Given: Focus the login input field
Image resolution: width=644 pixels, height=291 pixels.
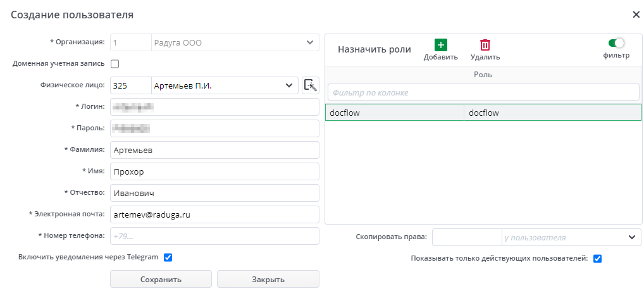Looking at the screenshot, I should 214,107.
